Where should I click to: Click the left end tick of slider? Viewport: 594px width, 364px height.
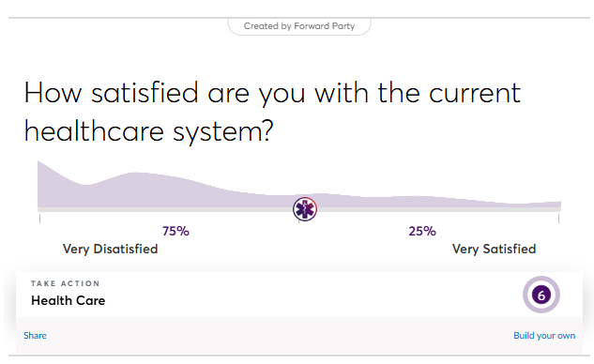[39, 219]
